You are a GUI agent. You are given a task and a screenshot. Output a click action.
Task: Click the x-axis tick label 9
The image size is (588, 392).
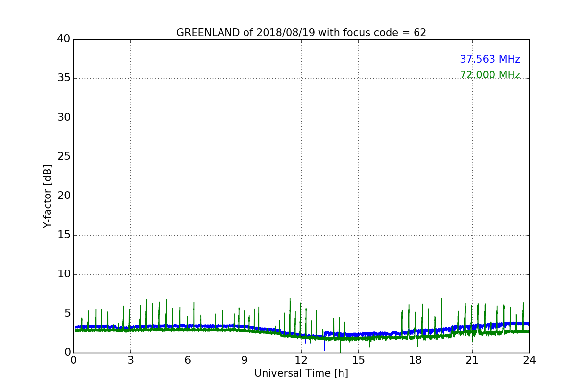click(245, 360)
